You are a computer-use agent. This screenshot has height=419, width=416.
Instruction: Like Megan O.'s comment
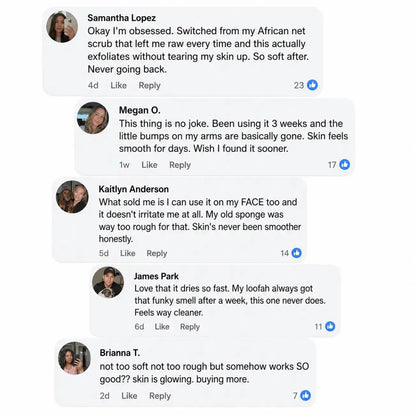[149, 165]
